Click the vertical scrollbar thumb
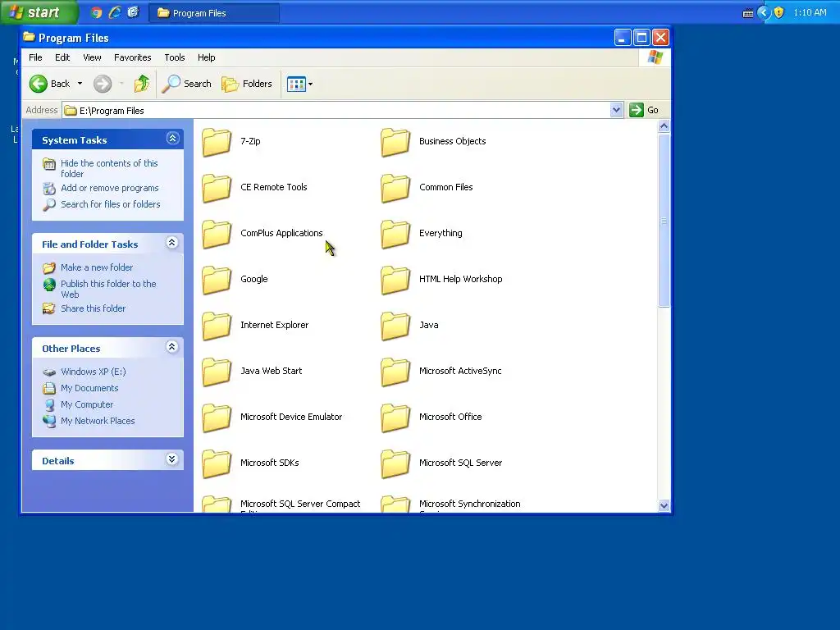The width and height of the screenshot is (840, 630). 664,220
